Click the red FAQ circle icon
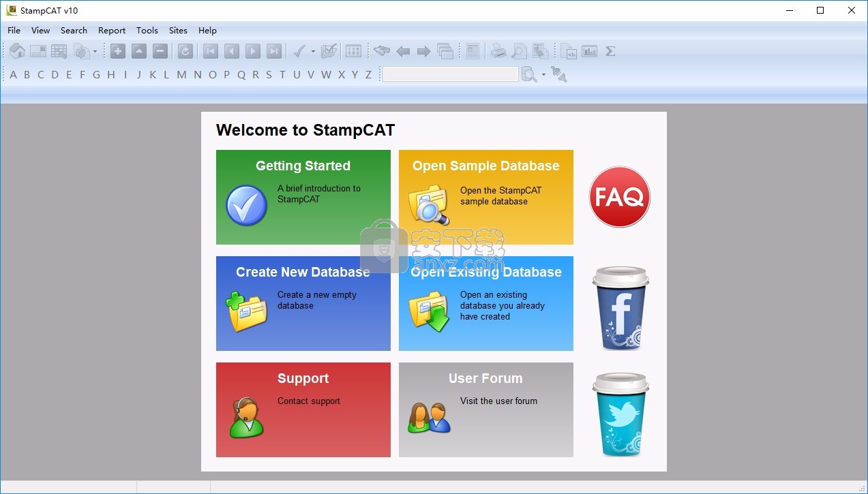The width and height of the screenshot is (868, 494). pyautogui.click(x=620, y=197)
